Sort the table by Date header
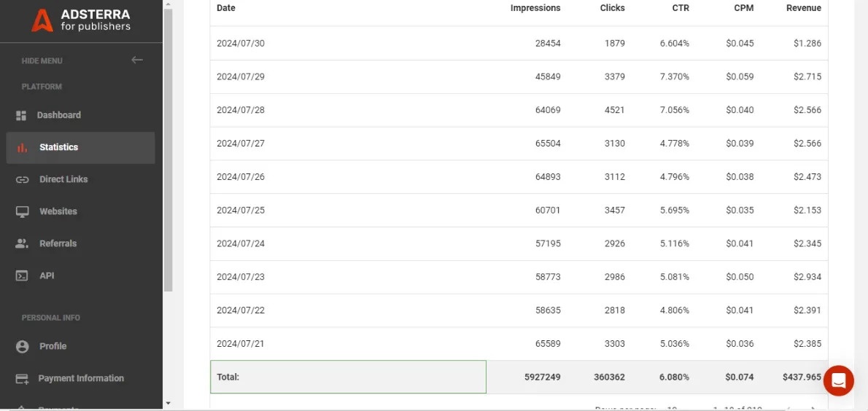The height and width of the screenshot is (411, 868). tap(226, 8)
